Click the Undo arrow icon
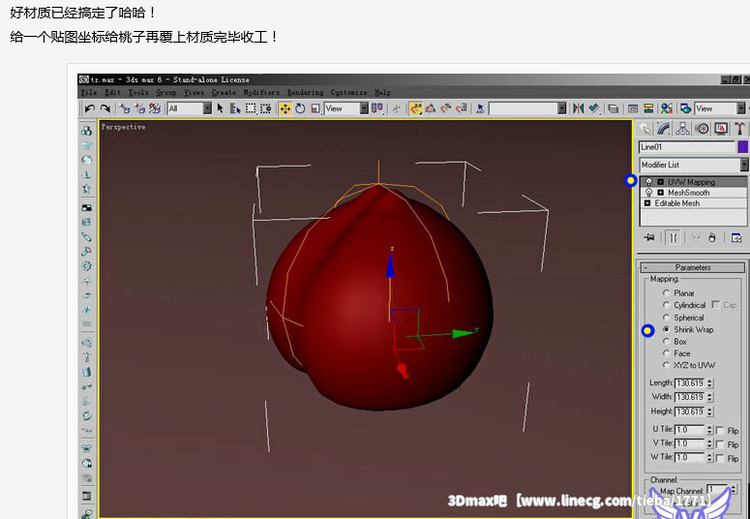 [89, 109]
